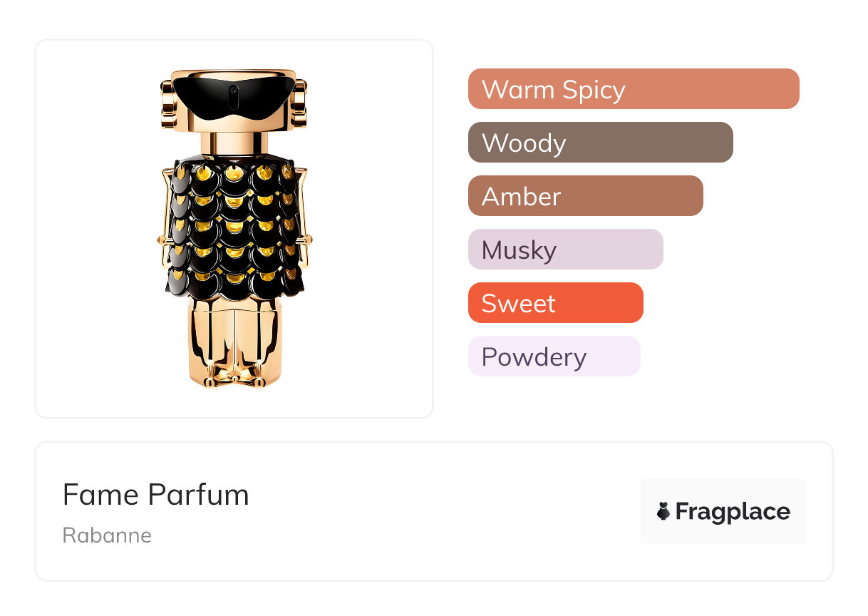The height and width of the screenshot is (616, 868).
Task: Click the gold cap top above the visor
Action: pyautogui.click(x=234, y=73)
